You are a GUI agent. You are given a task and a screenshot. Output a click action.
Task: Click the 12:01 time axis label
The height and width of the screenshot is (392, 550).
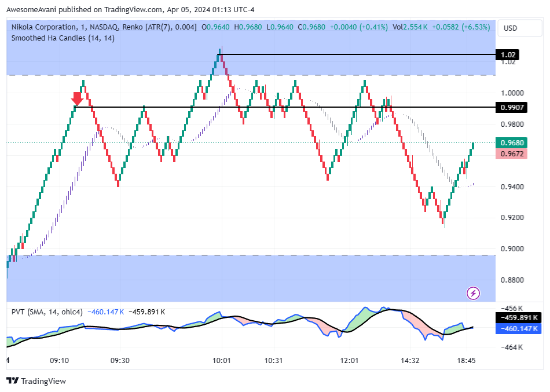click(x=349, y=361)
